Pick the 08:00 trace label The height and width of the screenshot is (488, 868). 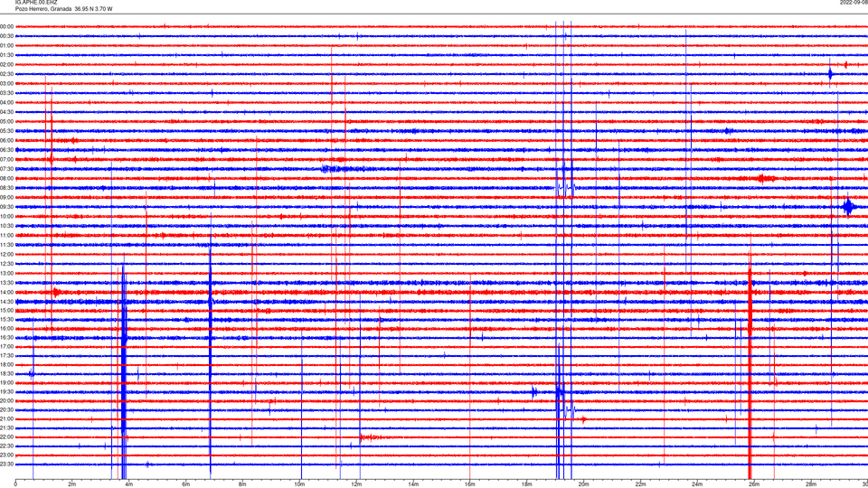pyautogui.click(x=6, y=179)
